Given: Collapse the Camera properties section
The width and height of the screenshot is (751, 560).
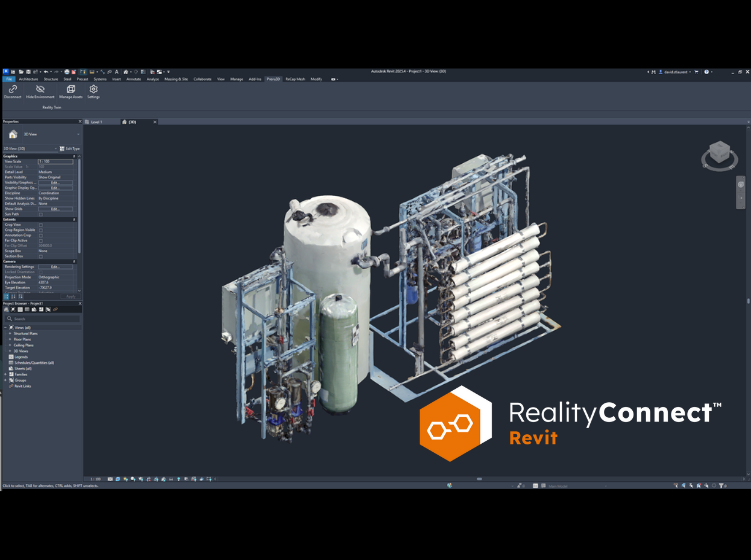Looking at the screenshot, I should tap(74, 262).
